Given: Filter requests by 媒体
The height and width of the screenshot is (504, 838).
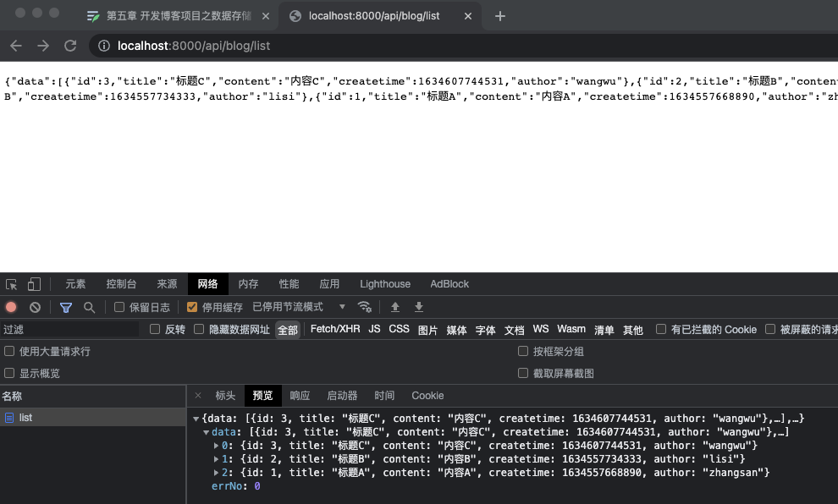Looking at the screenshot, I should (x=456, y=330).
